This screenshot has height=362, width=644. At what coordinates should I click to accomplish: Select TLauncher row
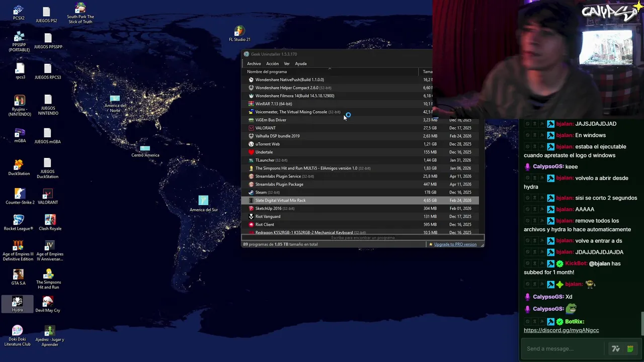(x=360, y=160)
